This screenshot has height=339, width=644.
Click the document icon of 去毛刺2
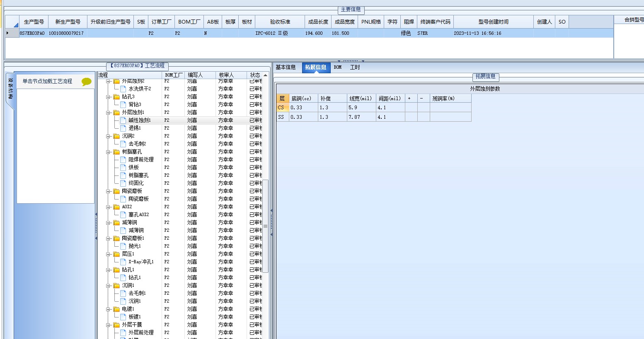click(x=123, y=144)
